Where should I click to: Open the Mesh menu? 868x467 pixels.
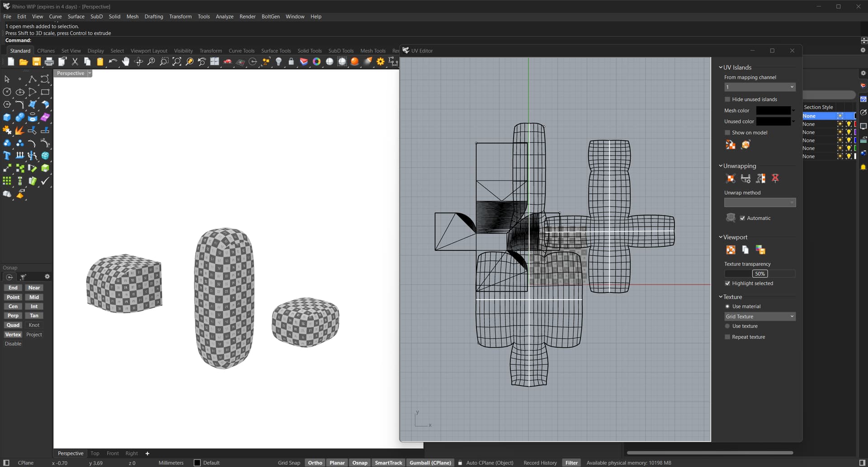pos(132,16)
